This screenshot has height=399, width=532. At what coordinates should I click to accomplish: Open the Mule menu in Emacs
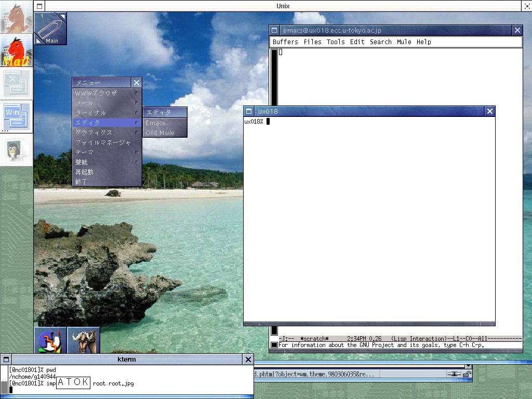pyautogui.click(x=404, y=42)
